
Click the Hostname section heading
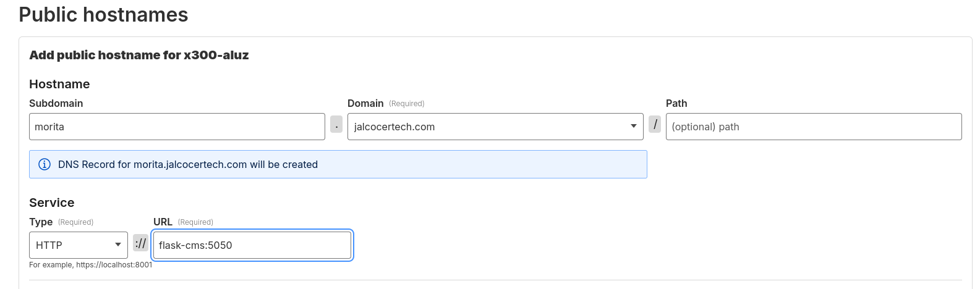[59, 84]
